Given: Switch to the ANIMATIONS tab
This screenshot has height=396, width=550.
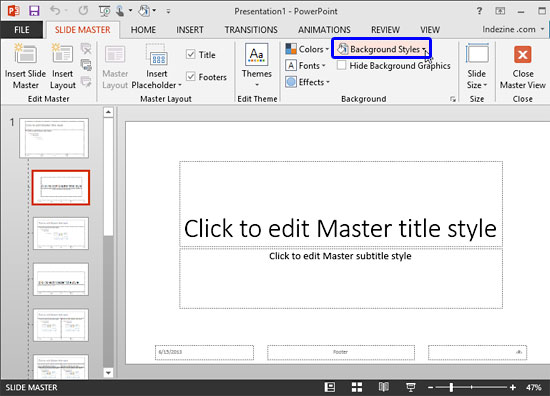Looking at the screenshot, I should 324,30.
